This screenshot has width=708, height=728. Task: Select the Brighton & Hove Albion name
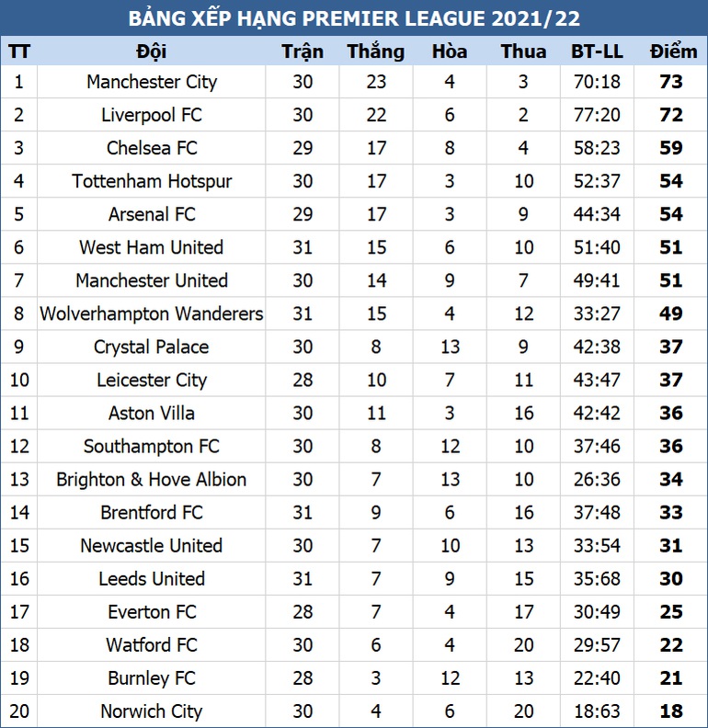[152, 479]
